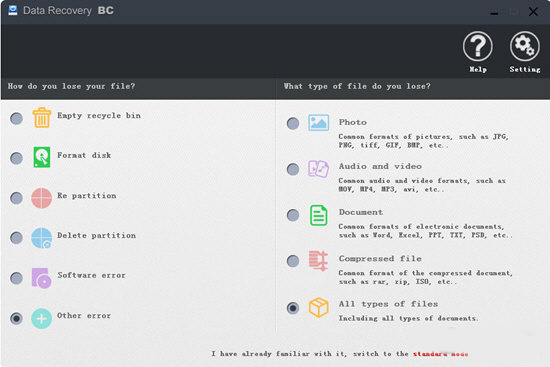Click the purple Software error icon
Image resolution: width=550 pixels, height=367 pixels.
tap(41, 278)
